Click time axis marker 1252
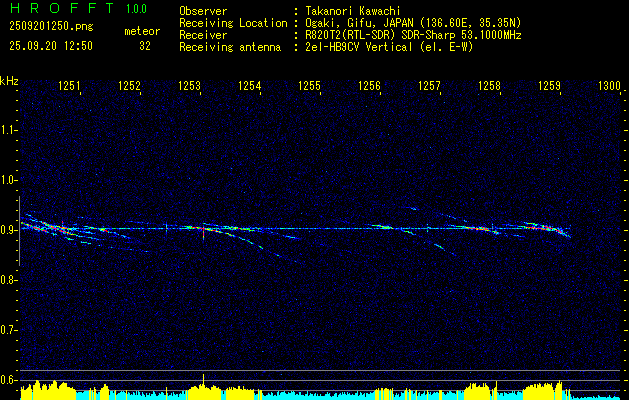The width and height of the screenshot is (629, 400). [130, 86]
